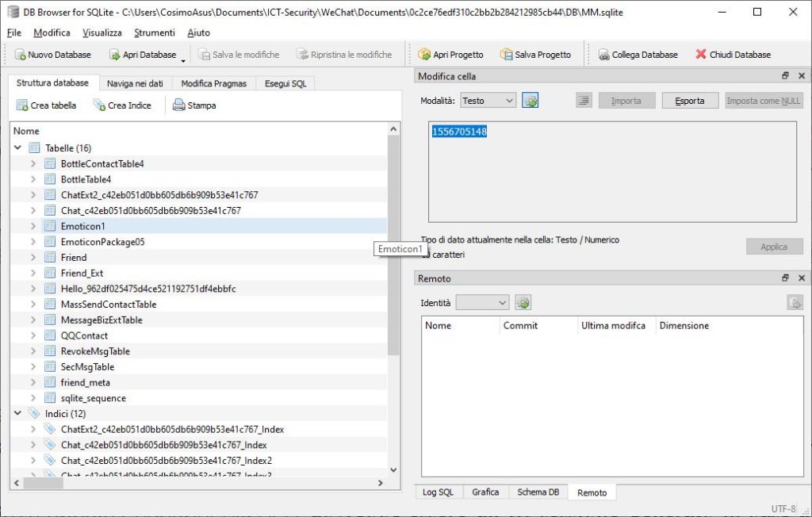The height and width of the screenshot is (517, 812).
Task: Click the auto-switch mode icon beside Modalità
Action: (530, 101)
